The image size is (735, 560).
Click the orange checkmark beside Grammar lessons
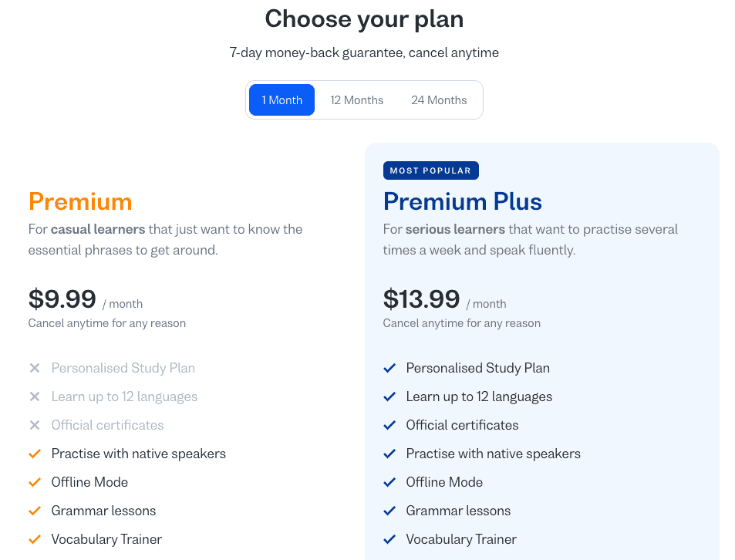click(35, 511)
